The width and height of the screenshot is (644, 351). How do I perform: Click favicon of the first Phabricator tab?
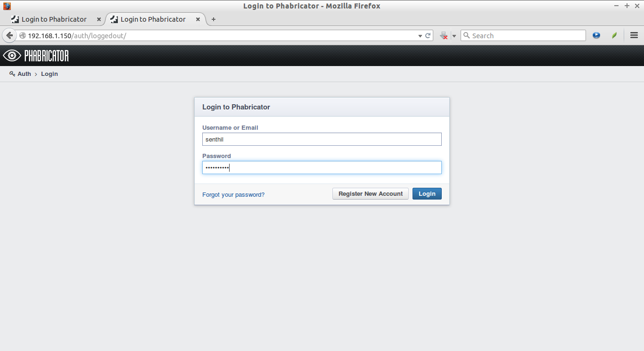tap(15, 19)
